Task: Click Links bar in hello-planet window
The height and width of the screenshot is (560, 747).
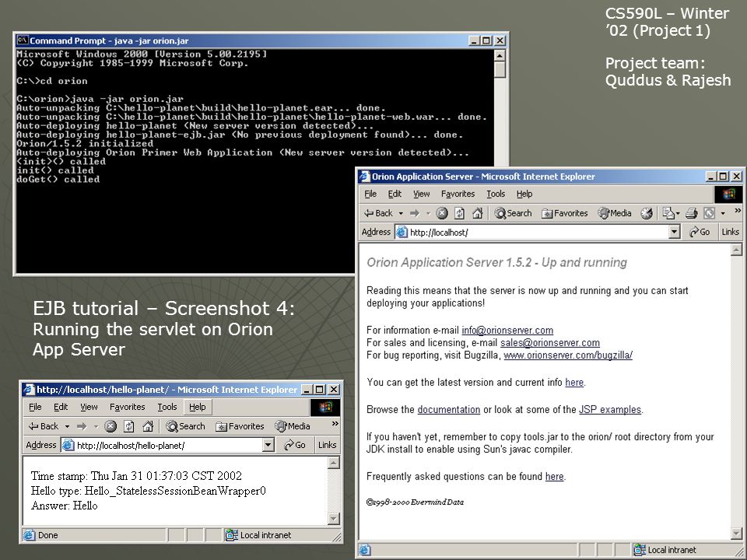Action: [x=327, y=445]
